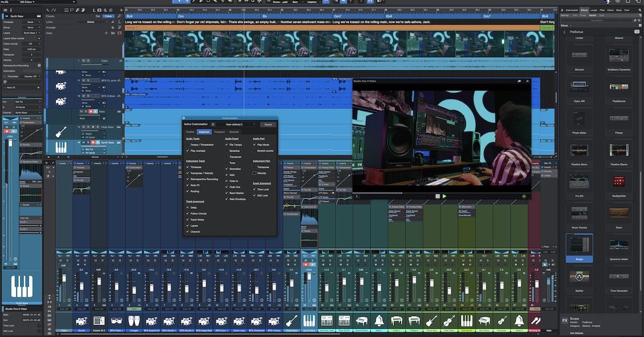The width and height of the screenshot is (644, 337).
Task: Open the Follow Chords dropdown in the inspector
Action: [32, 43]
